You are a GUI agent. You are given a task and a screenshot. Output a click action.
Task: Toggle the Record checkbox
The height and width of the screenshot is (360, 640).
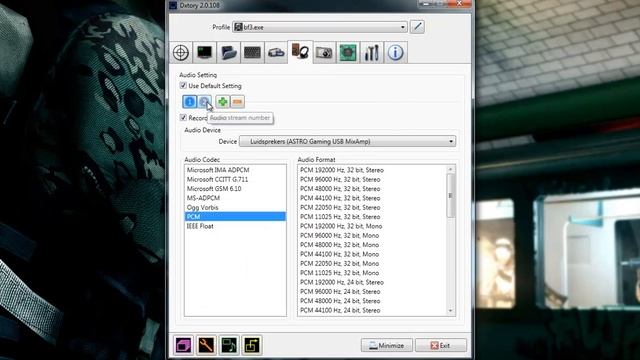point(183,118)
